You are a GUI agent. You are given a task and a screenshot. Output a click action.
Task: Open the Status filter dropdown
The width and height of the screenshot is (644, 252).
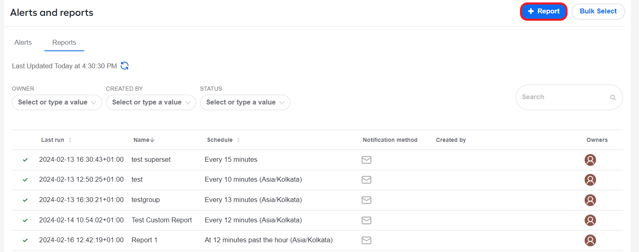(x=245, y=102)
